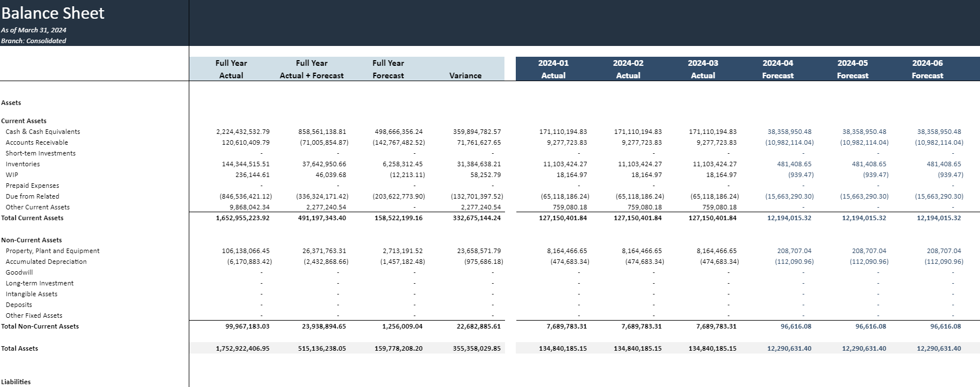Select the 2024-04 Forecast column header

777,69
